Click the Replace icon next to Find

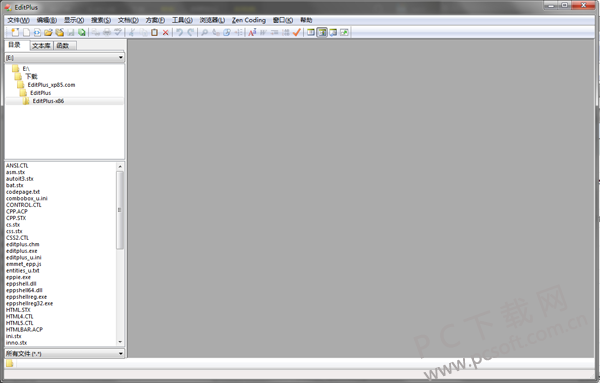[x=216, y=33]
